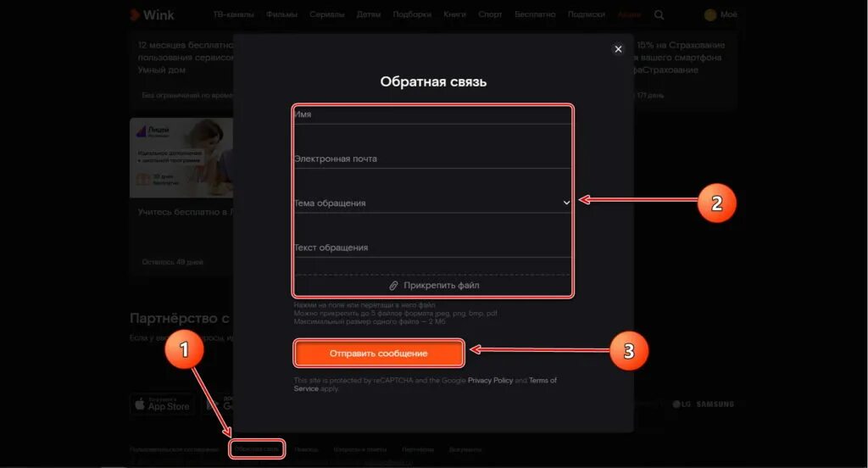Click Обратная связь footer link
Viewport: 868px width, 468px height.
point(256,449)
